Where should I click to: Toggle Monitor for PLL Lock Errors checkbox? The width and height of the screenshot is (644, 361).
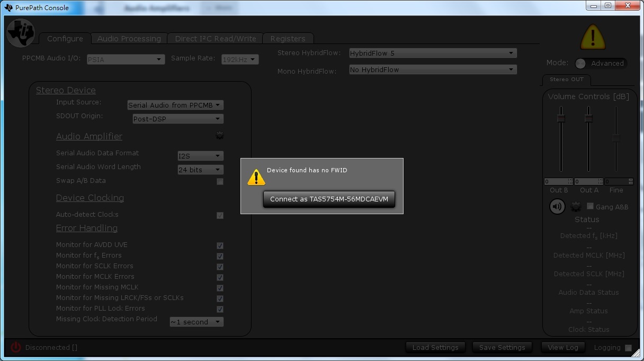pyautogui.click(x=220, y=309)
